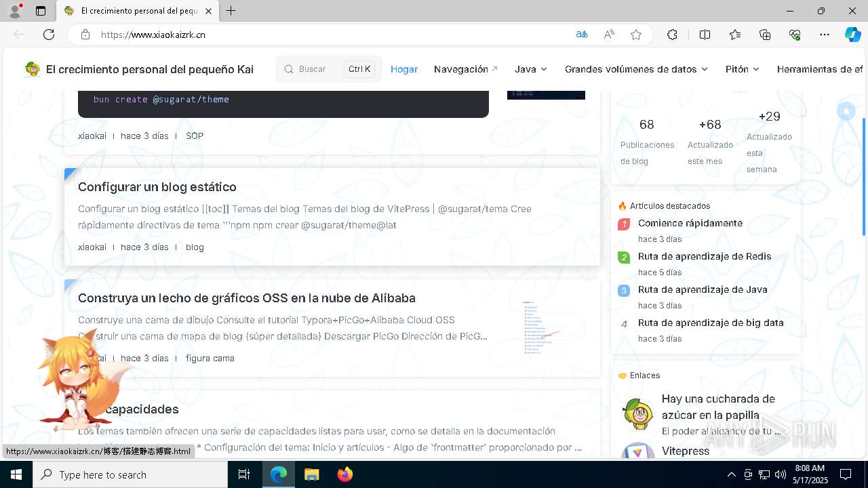
Task: Open featured Ruta de aprendizaje de Redis
Action: click(x=705, y=256)
